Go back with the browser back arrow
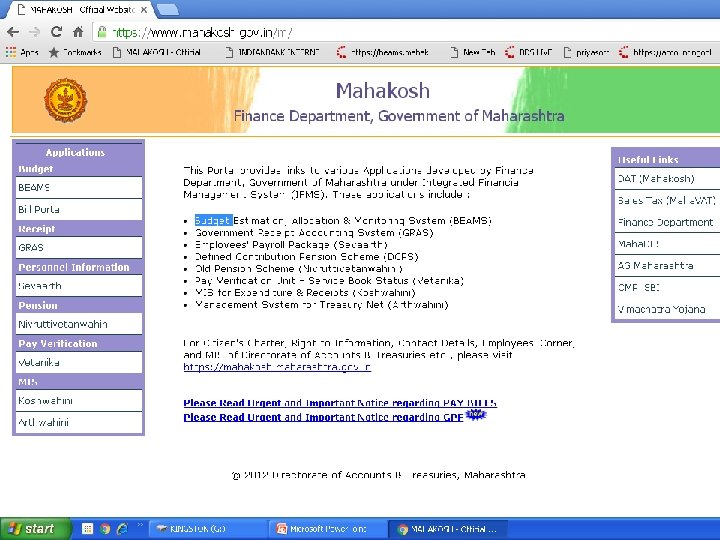This screenshot has width=720, height=540. point(13,32)
